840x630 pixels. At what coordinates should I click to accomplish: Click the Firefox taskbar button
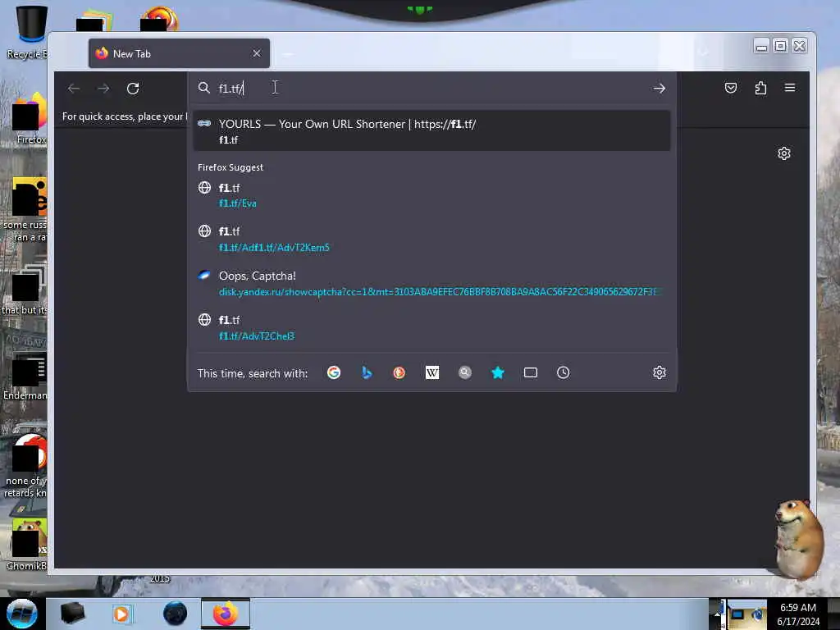(x=226, y=614)
